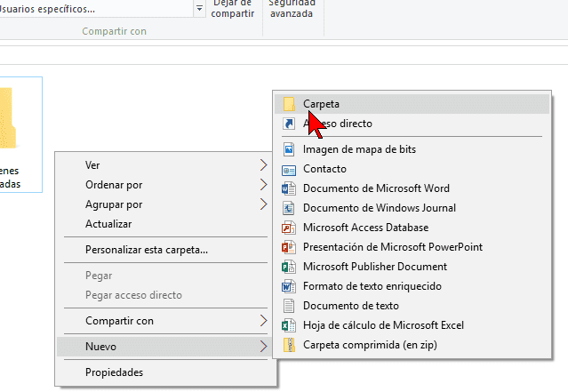The height and width of the screenshot is (392, 568).
Task: Expand the Agrupar por submenu arrow
Action: pyautogui.click(x=263, y=204)
